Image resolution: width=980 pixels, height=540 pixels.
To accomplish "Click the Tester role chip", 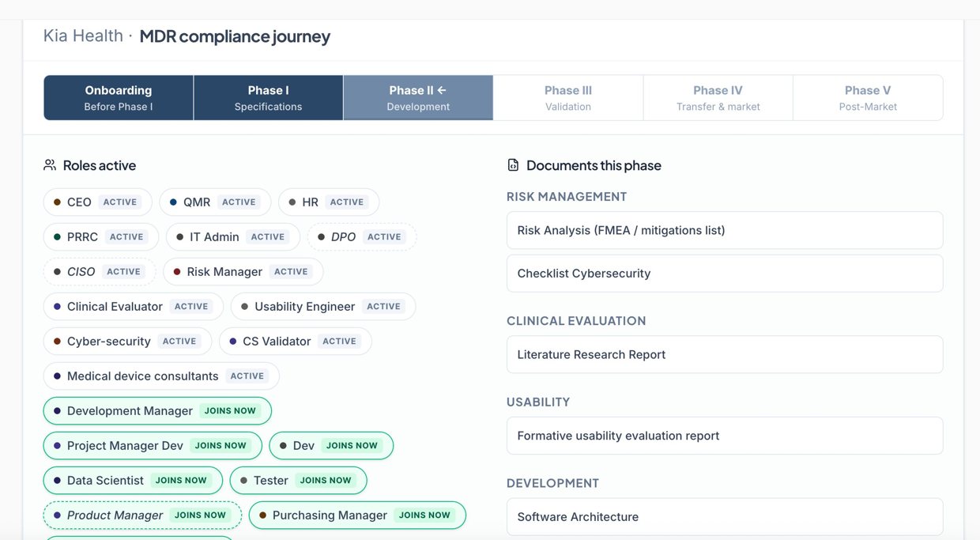I will (299, 480).
